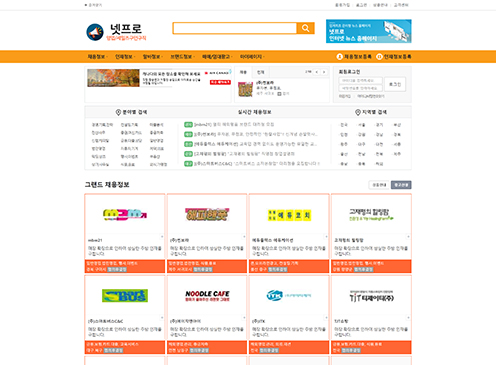Click the plus icon on the TJT card
496x365 pixels.
[408, 318]
